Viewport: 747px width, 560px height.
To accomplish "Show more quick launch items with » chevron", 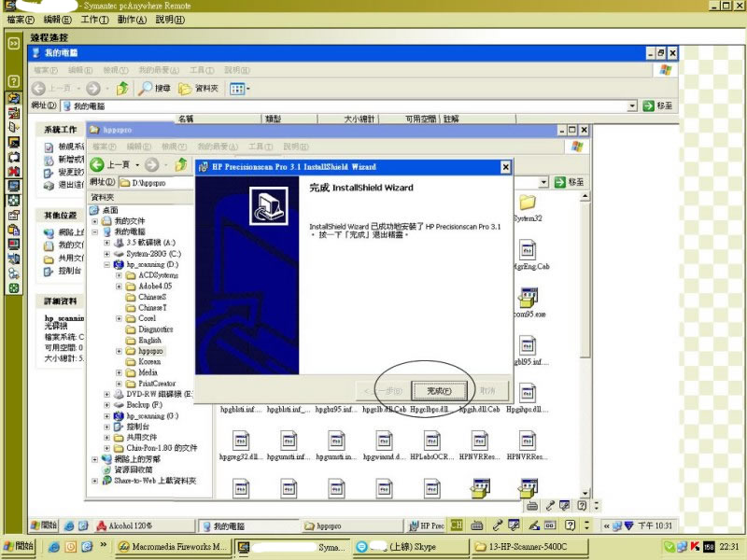I will coord(103,545).
